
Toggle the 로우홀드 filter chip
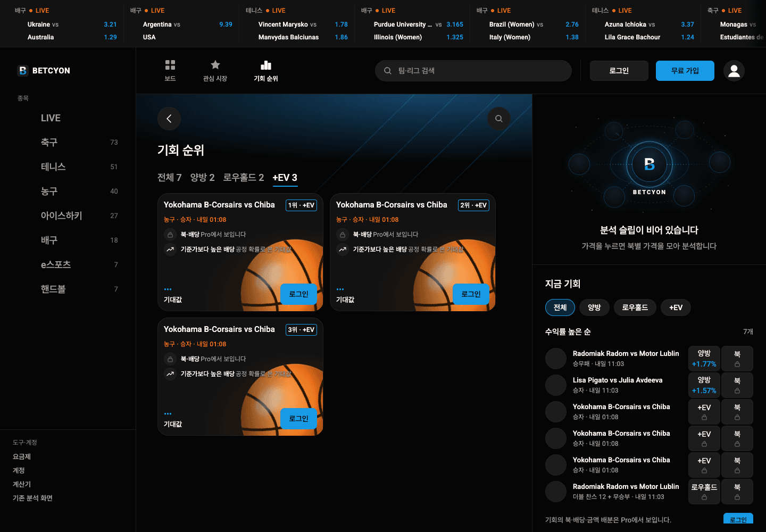pos(635,307)
